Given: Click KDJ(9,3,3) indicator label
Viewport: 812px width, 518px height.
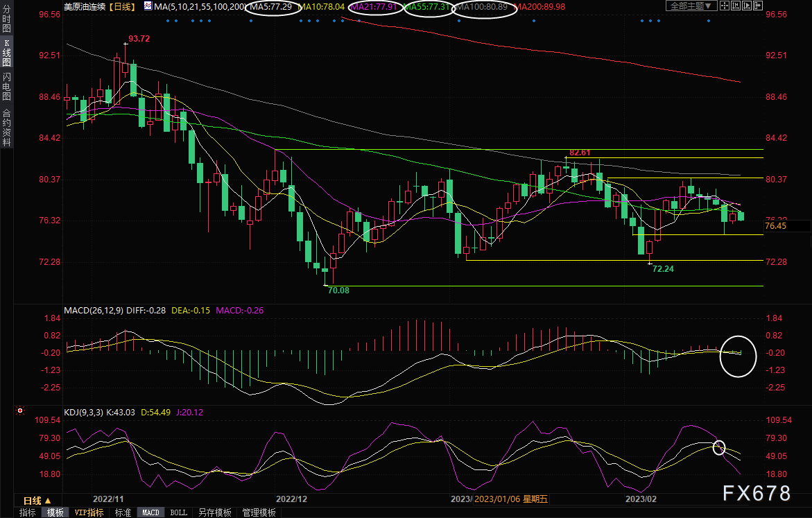Looking at the screenshot, I should (83, 413).
